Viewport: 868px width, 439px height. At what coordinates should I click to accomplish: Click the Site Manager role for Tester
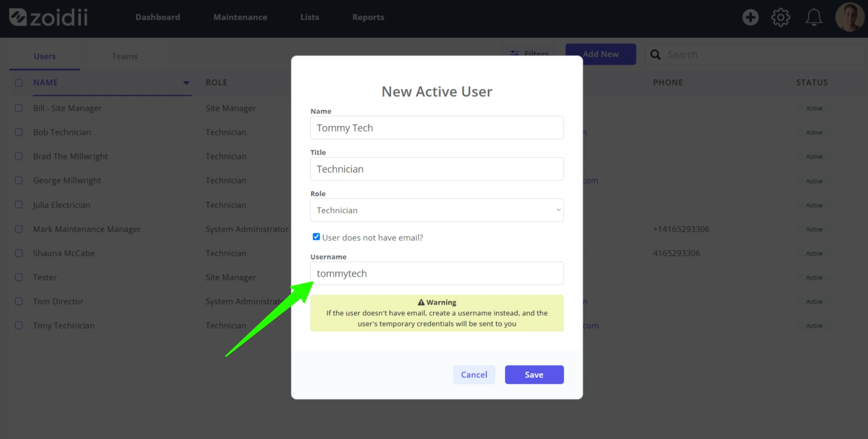pyautogui.click(x=231, y=277)
